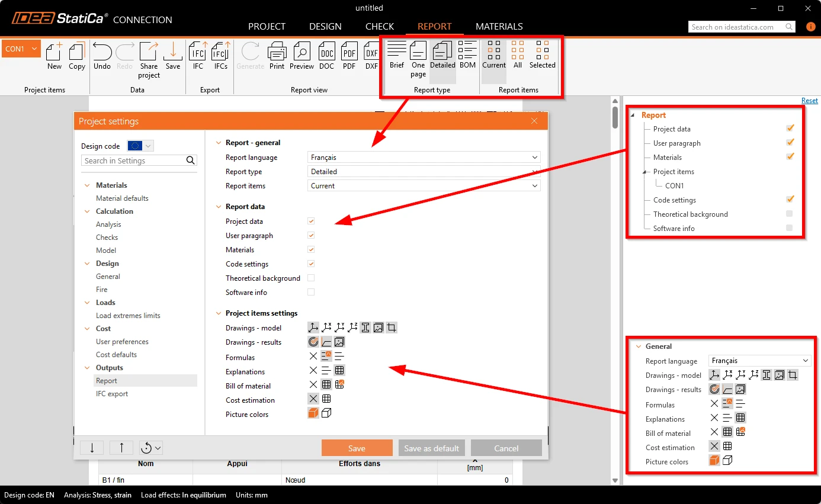
Task: Click the IFC export icon
Action: coord(198,56)
